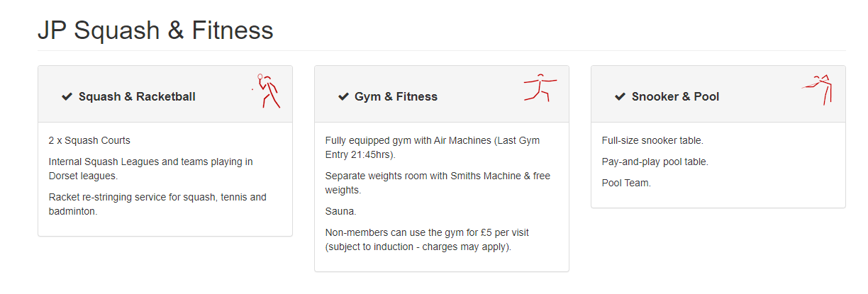
Task: Click the Separate weights room text
Action: tap(437, 183)
